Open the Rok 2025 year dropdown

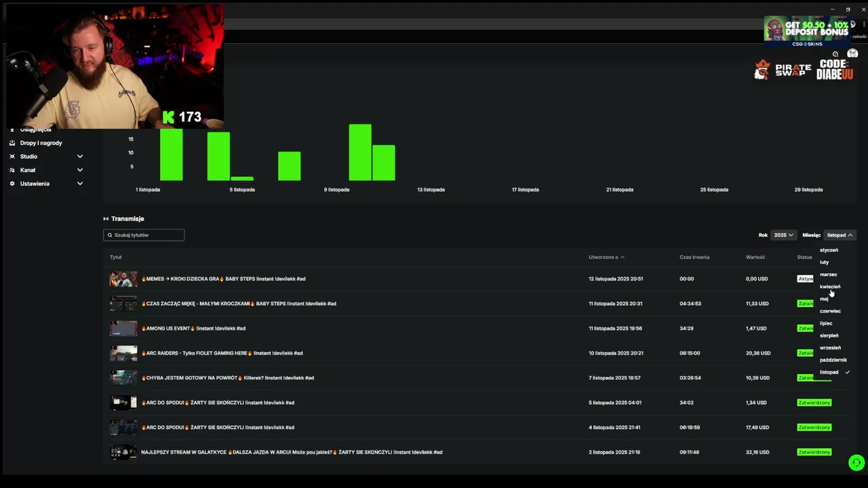coord(783,235)
